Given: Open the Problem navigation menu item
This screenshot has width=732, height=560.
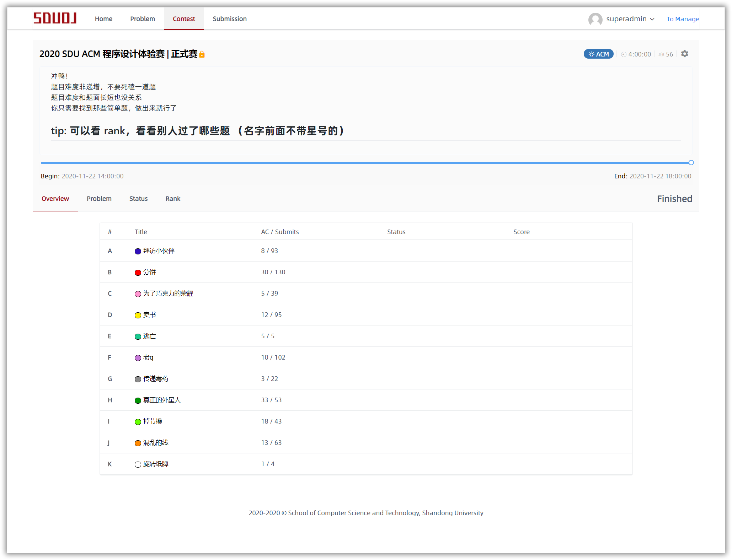Looking at the screenshot, I should tap(143, 19).
